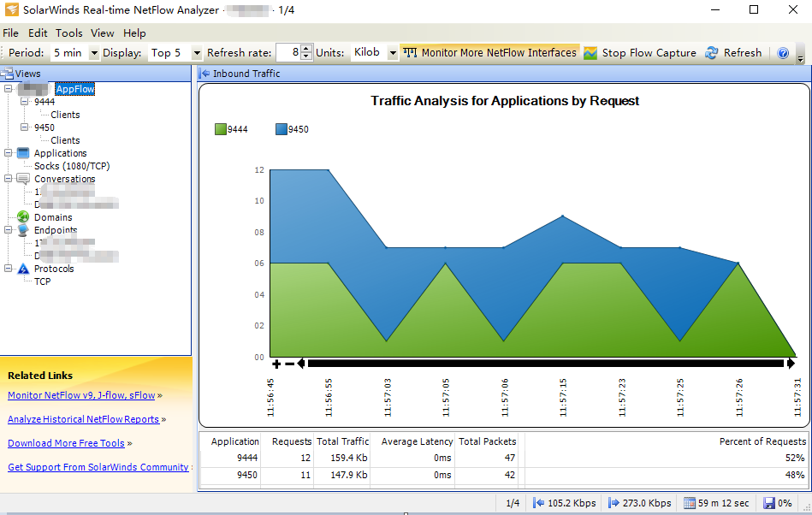
Task: Select Clients under 9450
Action: click(65, 140)
